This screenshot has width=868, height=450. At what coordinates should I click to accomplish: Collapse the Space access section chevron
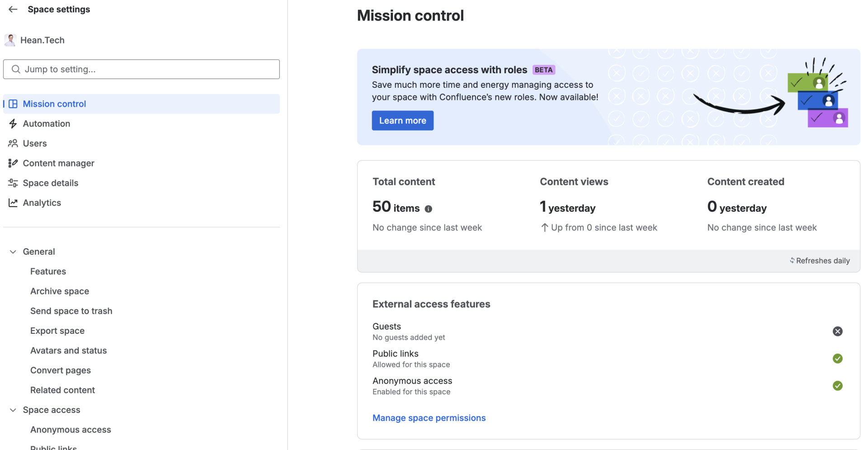pyautogui.click(x=13, y=410)
